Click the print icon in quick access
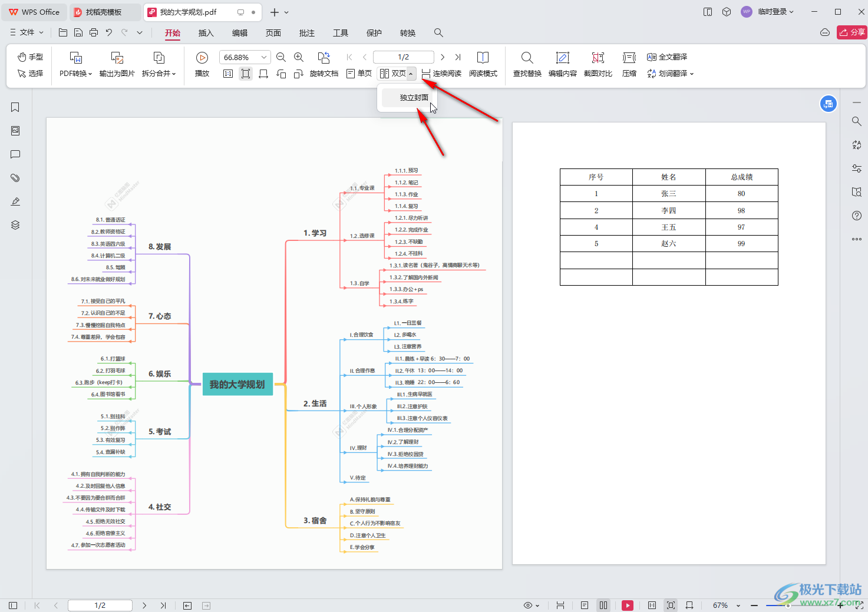The height and width of the screenshot is (612, 868). (94, 32)
